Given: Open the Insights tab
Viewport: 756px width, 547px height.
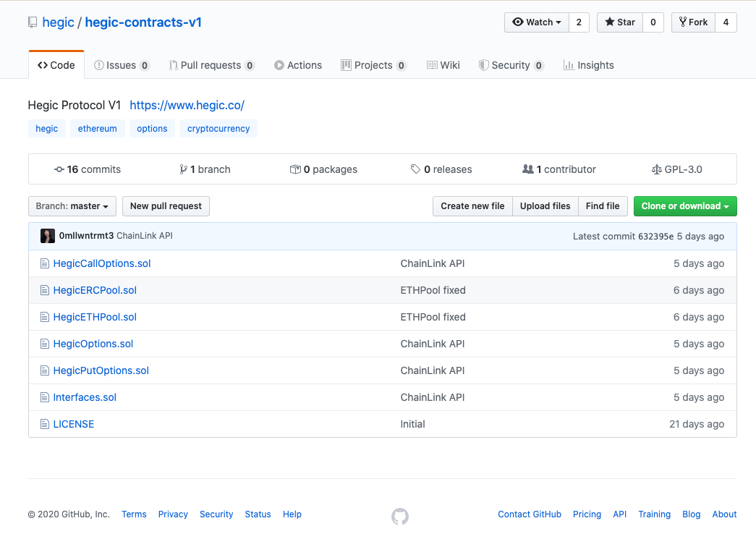Looking at the screenshot, I should pos(589,65).
